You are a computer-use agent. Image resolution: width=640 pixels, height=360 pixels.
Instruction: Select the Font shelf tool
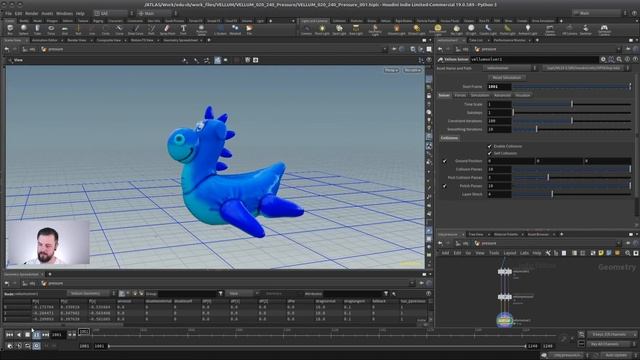(x=183, y=29)
